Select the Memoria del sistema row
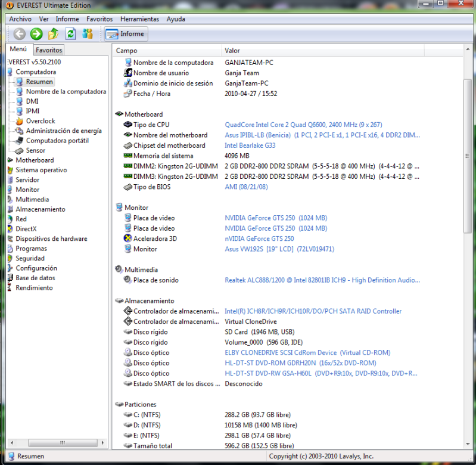Image resolution: width=476 pixels, height=465 pixels. (186, 156)
